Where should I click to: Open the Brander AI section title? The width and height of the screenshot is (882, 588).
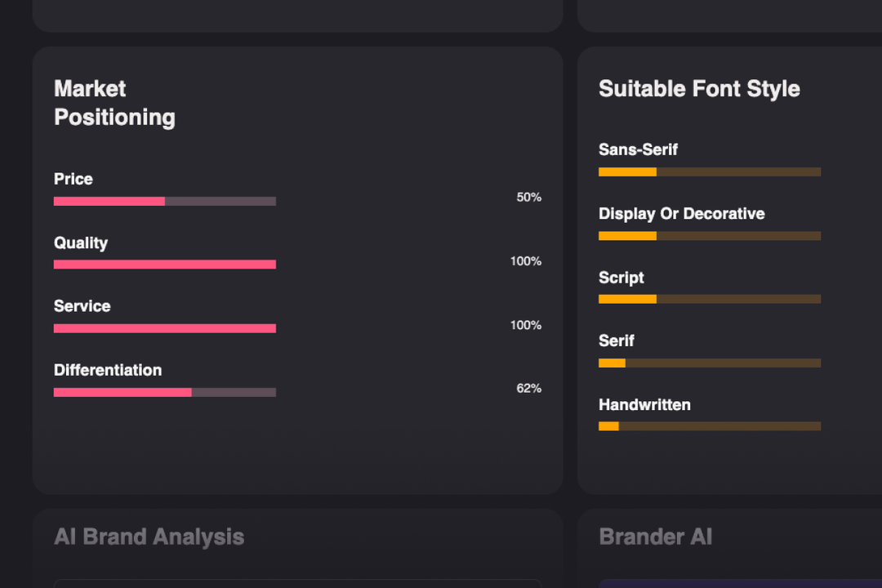(x=656, y=537)
